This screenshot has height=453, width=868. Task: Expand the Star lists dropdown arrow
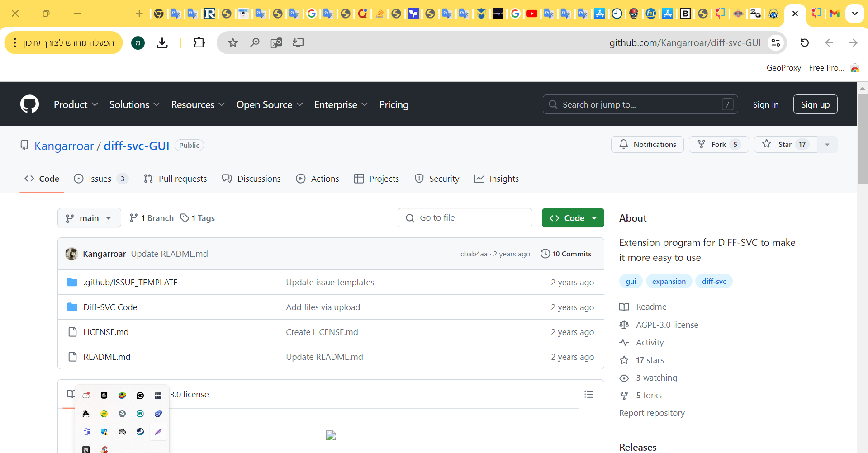[x=827, y=145]
